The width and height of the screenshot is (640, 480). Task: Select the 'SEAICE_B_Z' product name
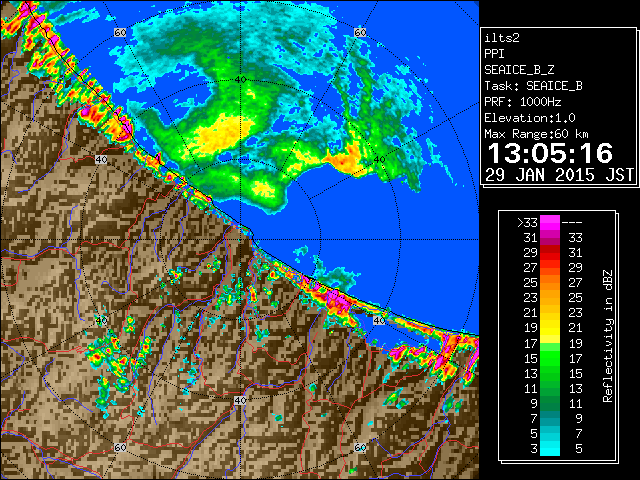coord(519,70)
